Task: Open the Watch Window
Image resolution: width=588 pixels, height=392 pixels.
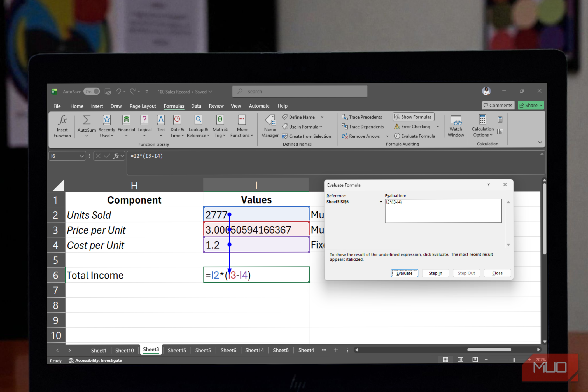Action: 456,126
